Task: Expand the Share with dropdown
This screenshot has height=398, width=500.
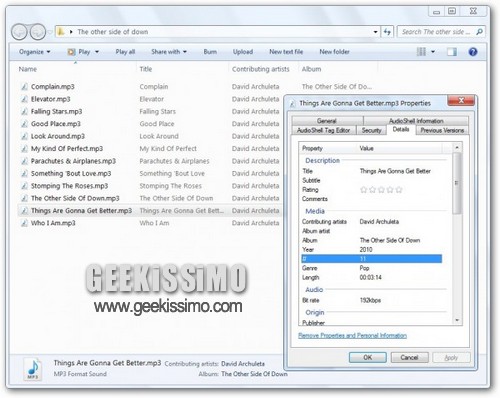Action: point(169,52)
